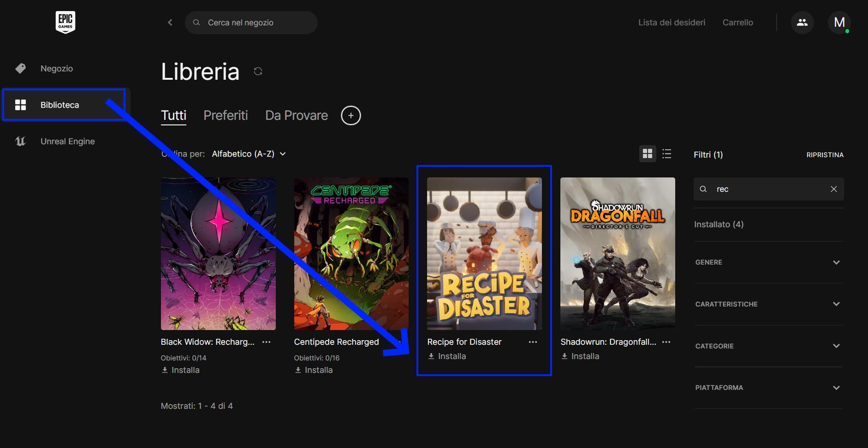Open options for Black Widow: Recharged
868x448 pixels.
(x=267, y=342)
